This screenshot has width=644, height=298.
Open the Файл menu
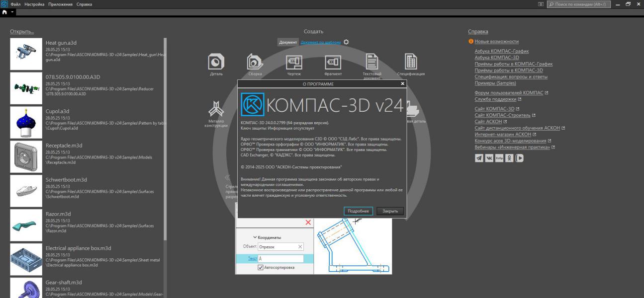coord(15,4)
